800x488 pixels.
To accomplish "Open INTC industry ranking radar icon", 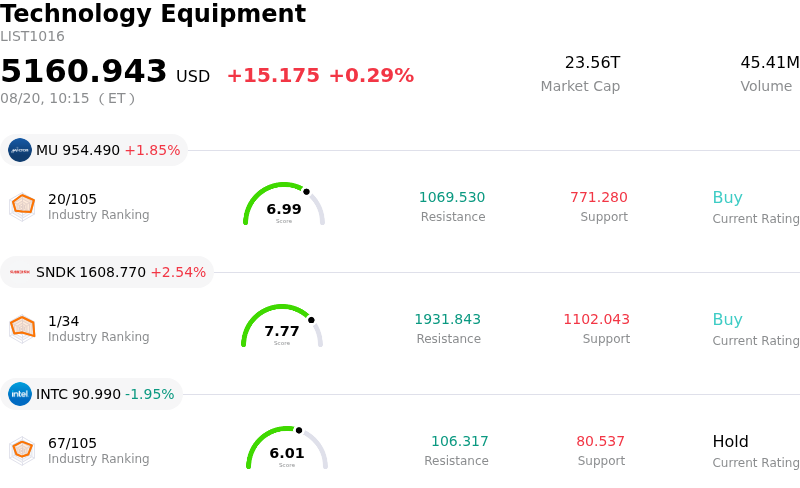I will pos(22,450).
